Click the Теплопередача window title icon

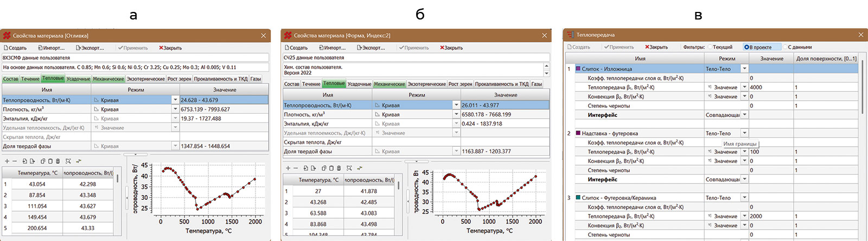pyautogui.click(x=570, y=35)
